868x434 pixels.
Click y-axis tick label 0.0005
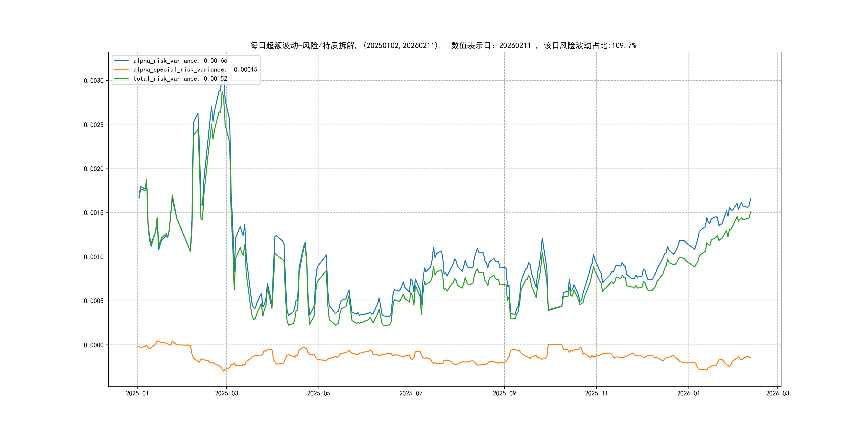coord(94,301)
